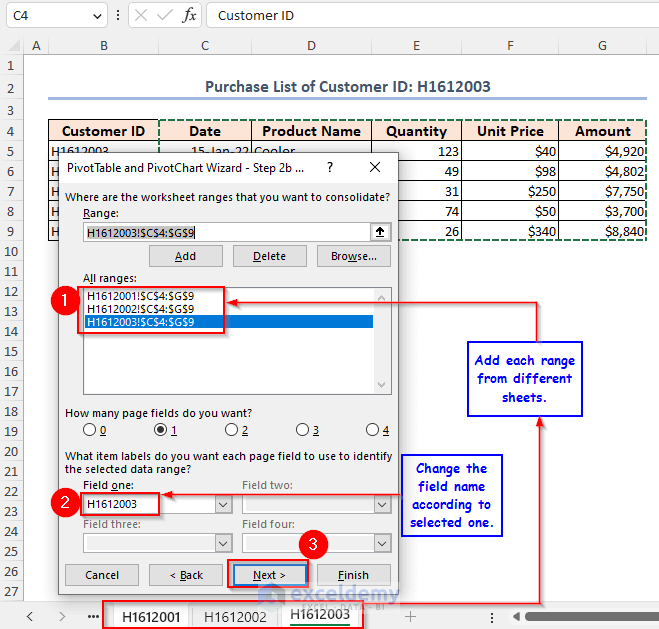Select 3 page fields option
659x629 pixels.
(302, 430)
